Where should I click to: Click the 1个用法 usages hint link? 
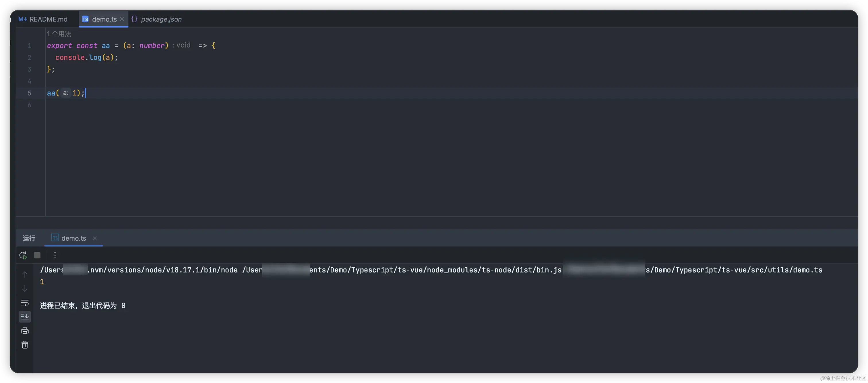coord(59,34)
